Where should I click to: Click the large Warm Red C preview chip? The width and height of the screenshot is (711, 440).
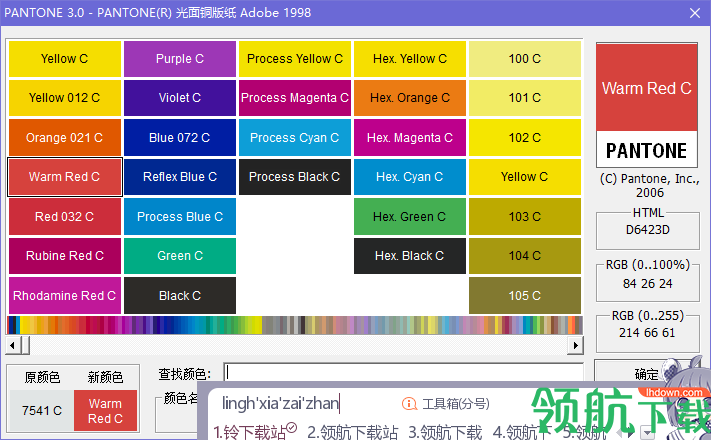pos(647,88)
